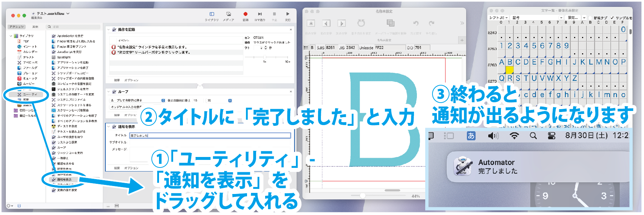Collapse the ループ action block
The image size is (644, 215).
pyautogui.click(x=109, y=92)
